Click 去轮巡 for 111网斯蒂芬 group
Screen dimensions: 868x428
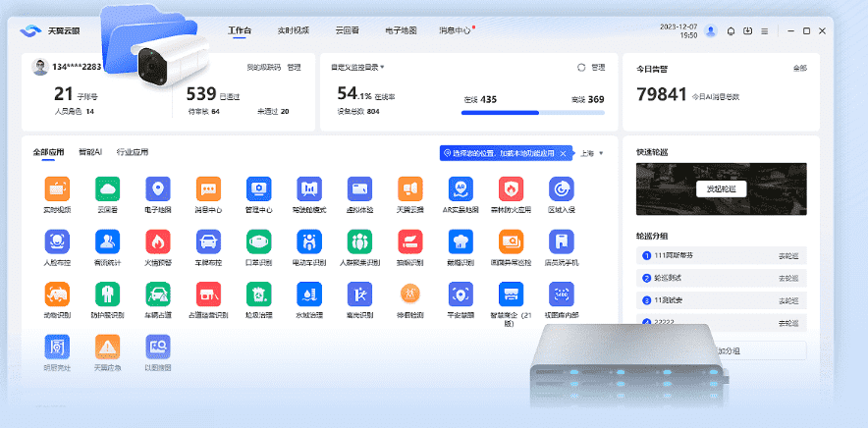tap(788, 256)
